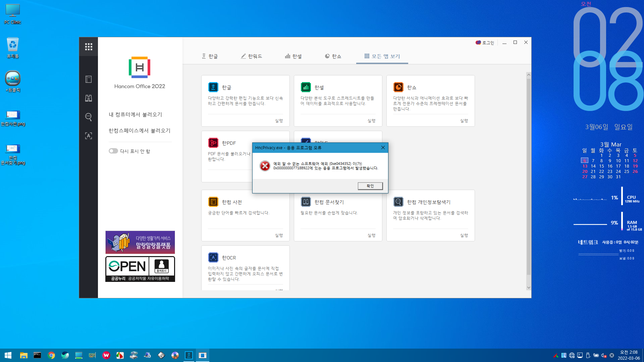Click 내 컴퓨터에서 불러오기
Viewport: 644px width, 362px height.
(x=136, y=115)
